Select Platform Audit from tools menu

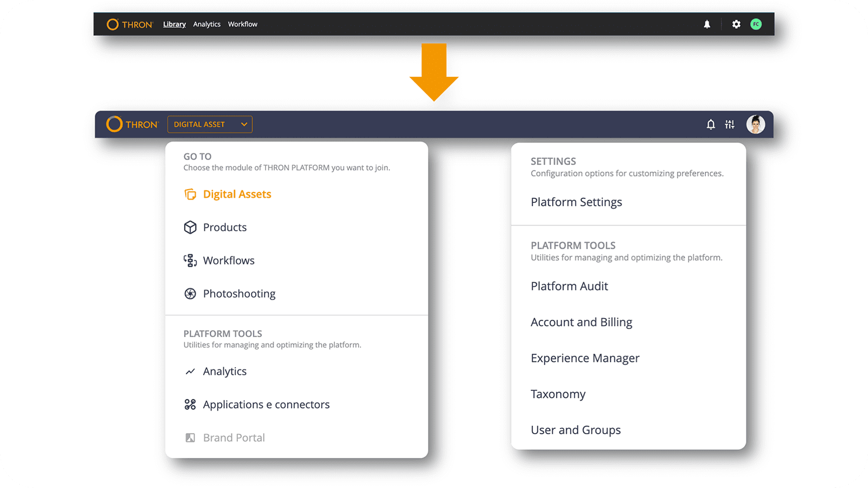pyautogui.click(x=569, y=286)
